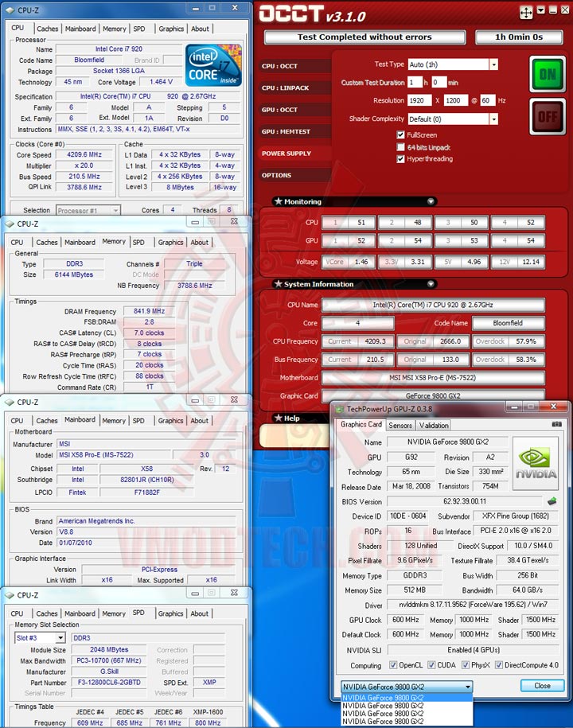Screen dimensions: 573x728
Task: Switch to Caches tab in top CPU-Z window
Action: coord(48,29)
